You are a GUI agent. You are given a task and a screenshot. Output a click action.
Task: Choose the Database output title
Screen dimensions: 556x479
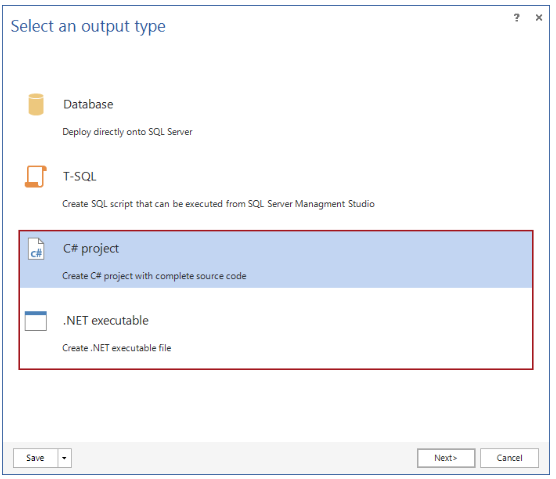pyautogui.click(x=88, y=105)
